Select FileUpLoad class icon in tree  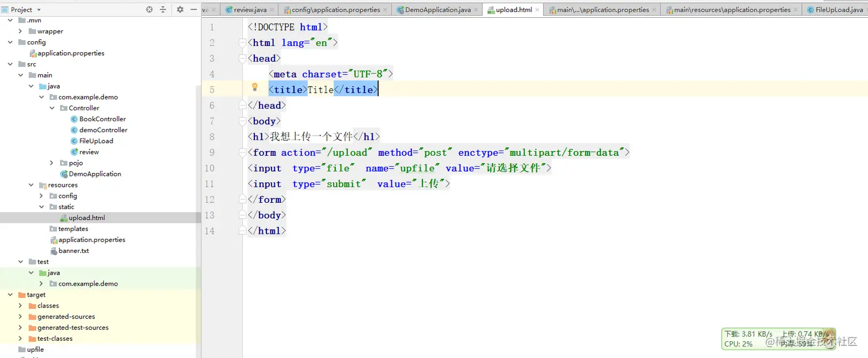pos(74,141)
